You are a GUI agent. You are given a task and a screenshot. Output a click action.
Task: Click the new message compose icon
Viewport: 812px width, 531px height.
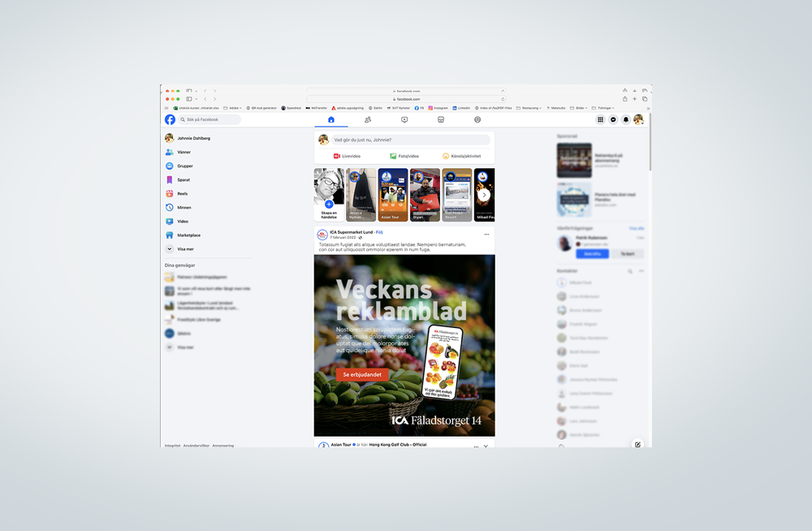637,444
